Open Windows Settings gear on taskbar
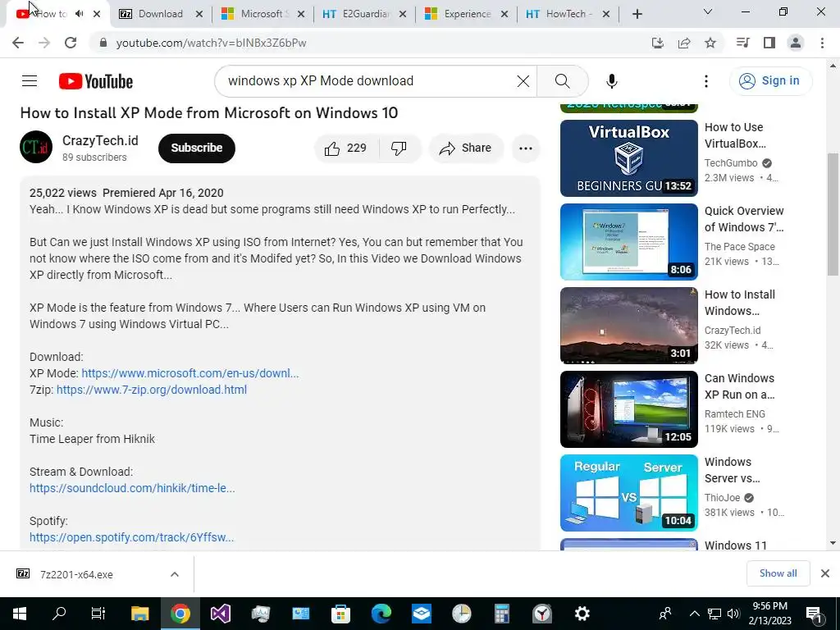Image resolution: width=840 pixels, height=630 pixels. (x=582, y=614)
